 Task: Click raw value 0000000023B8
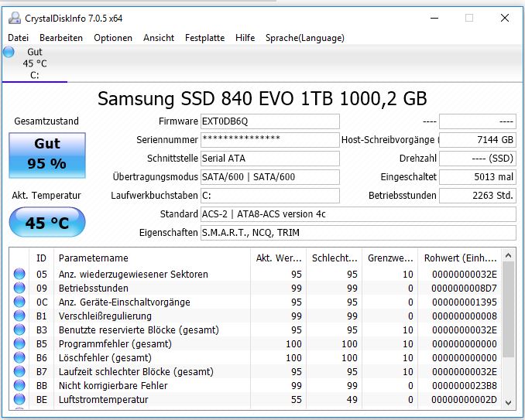[465, 385]
